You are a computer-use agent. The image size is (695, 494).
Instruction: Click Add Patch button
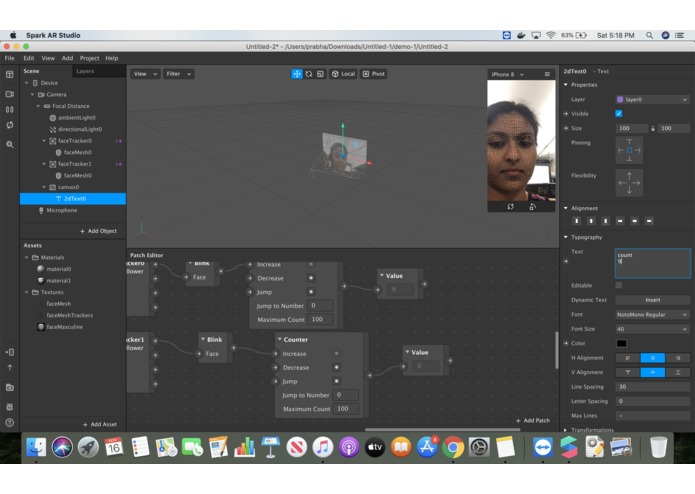[x=533, y=420]
